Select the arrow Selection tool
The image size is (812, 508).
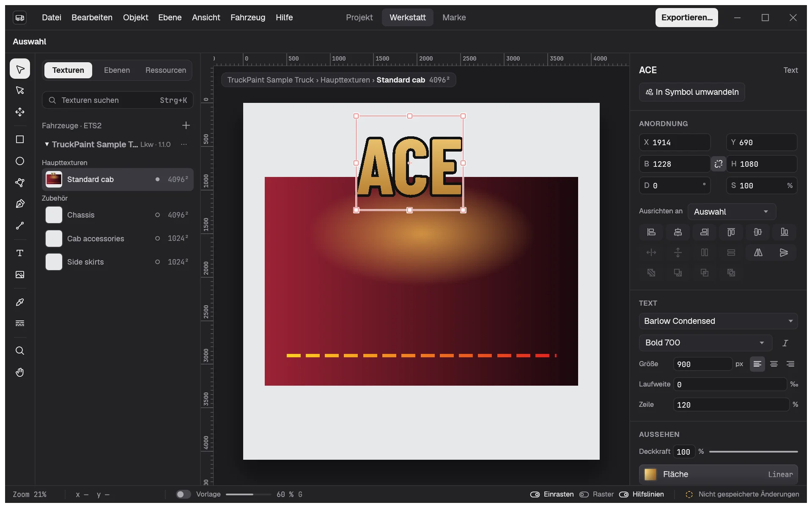pos(20,69)
